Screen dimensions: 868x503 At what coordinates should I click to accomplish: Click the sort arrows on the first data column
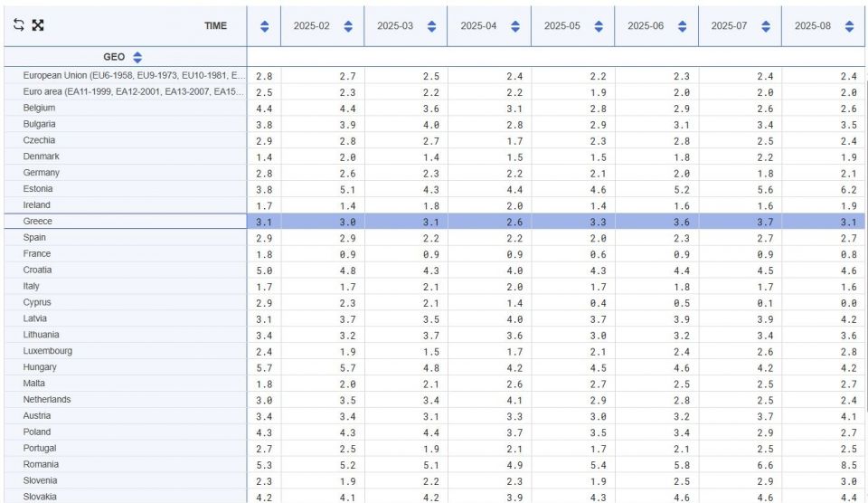[x=263, y=25]
